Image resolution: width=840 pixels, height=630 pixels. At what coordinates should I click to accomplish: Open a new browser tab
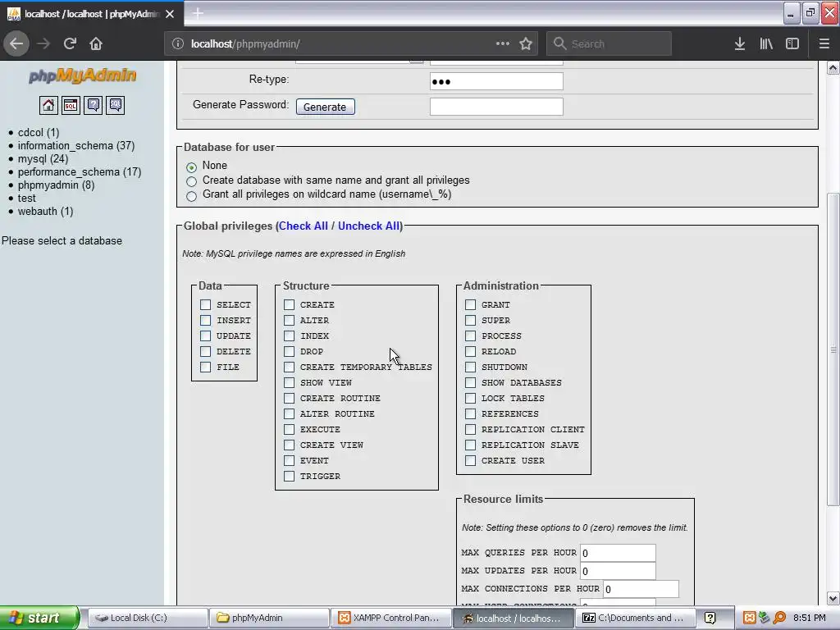[x=198, y=13]
